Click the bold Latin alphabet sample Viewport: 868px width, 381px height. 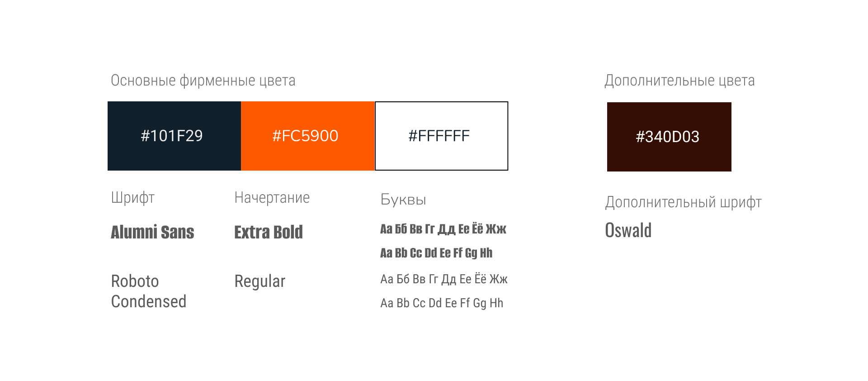[x=436, y=253]
